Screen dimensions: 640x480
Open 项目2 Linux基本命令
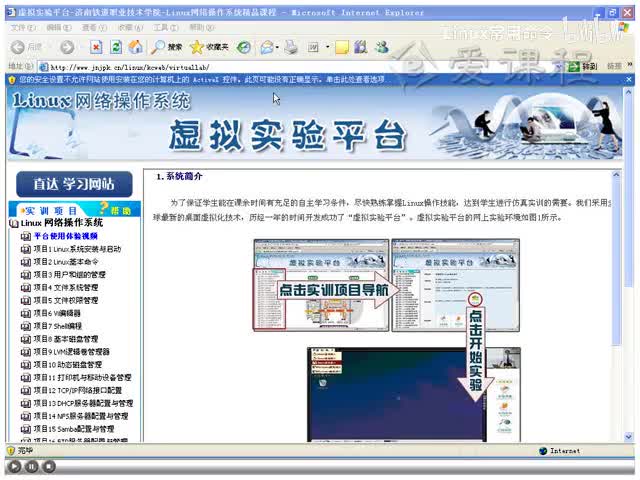click(66, 262)
